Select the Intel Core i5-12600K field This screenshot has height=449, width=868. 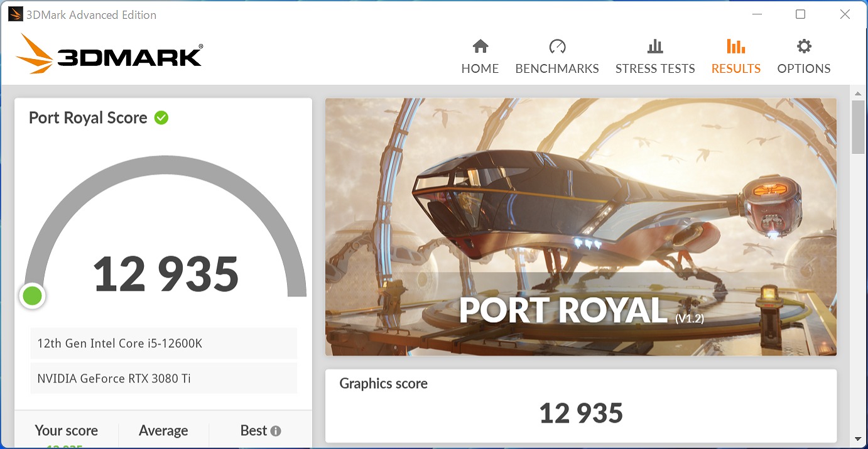(163, 344)
